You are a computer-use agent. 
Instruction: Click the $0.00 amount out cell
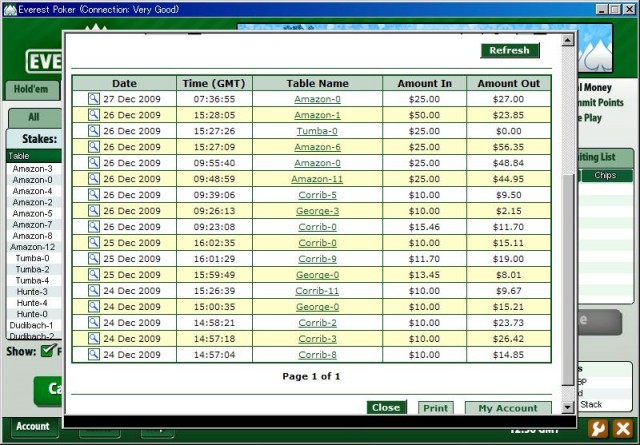click(509, 131)
